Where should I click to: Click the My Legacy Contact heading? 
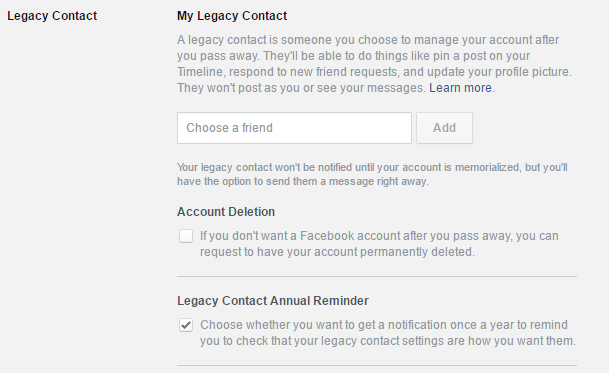click(232, 16)
